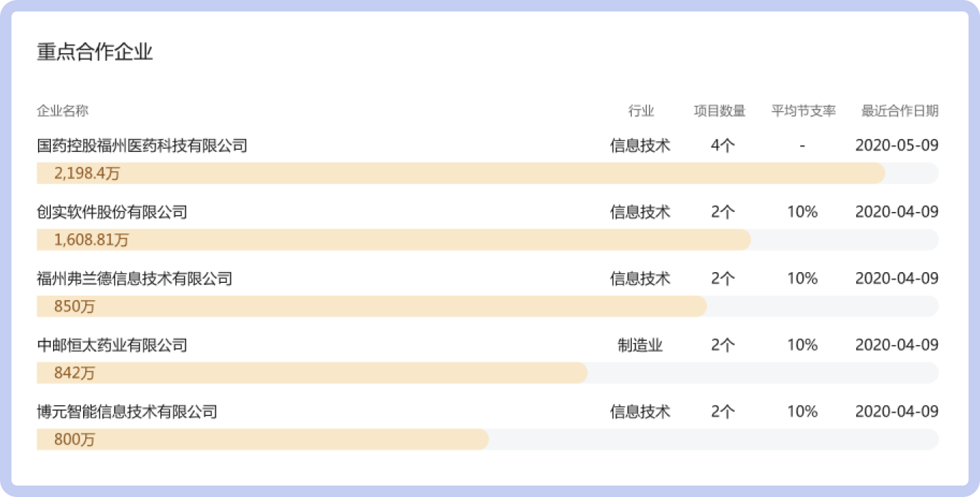The image size is (980, 497).
Task: Click the 842万 amount bar
Action: (x=311, y=373)
